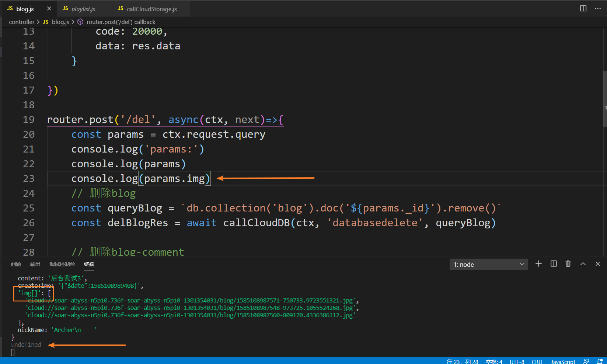
Task: Open the router.post('/del') callback breadcrumb
Action: (x=121, y=22)
